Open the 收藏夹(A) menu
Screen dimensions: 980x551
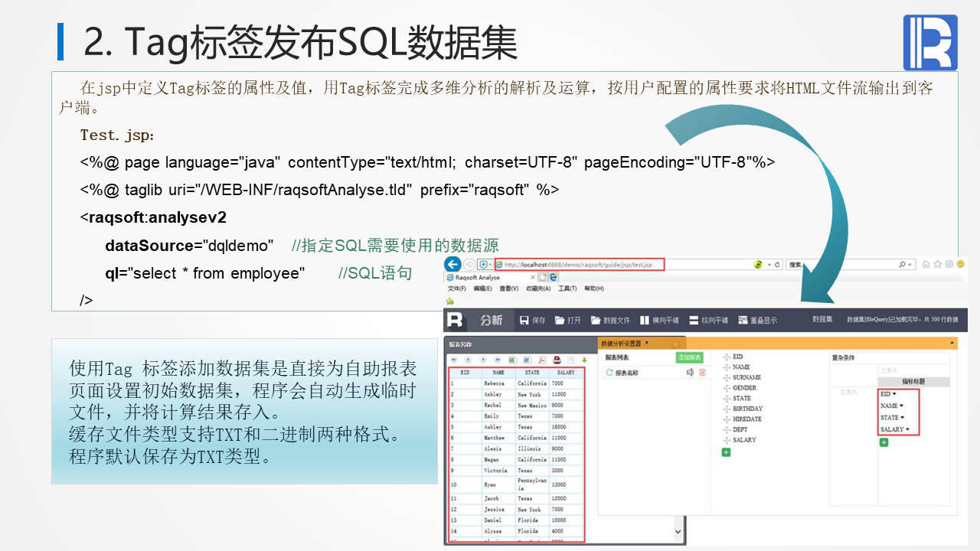click(538, 289)
